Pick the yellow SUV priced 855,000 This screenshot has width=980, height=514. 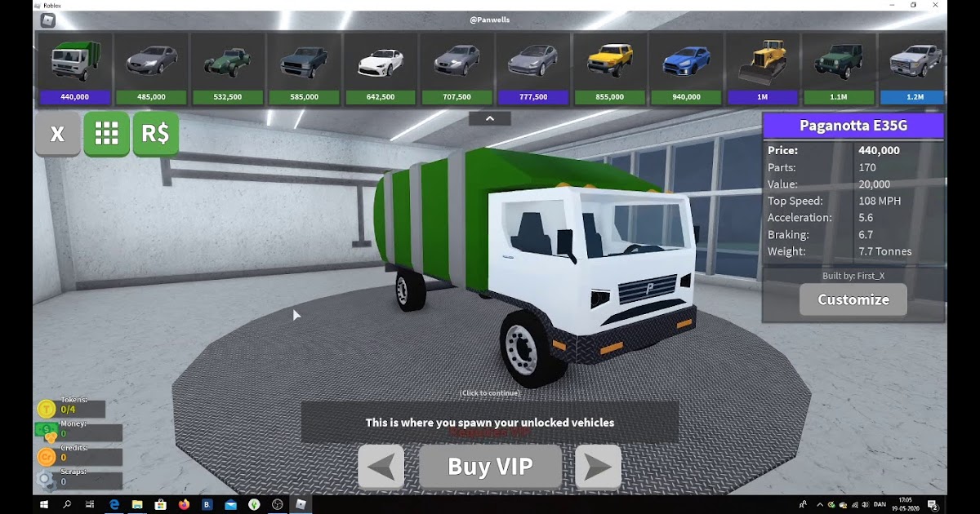(x=610, y=70)
